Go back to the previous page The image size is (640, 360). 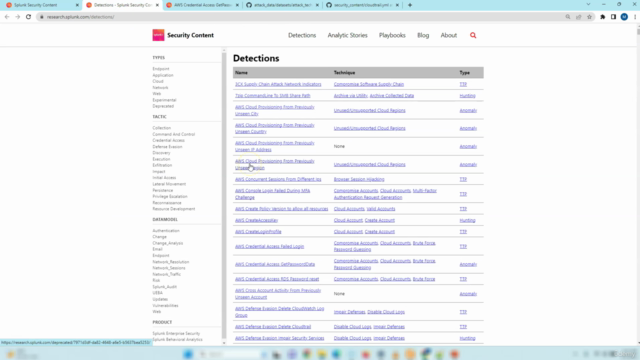point(7,17)
